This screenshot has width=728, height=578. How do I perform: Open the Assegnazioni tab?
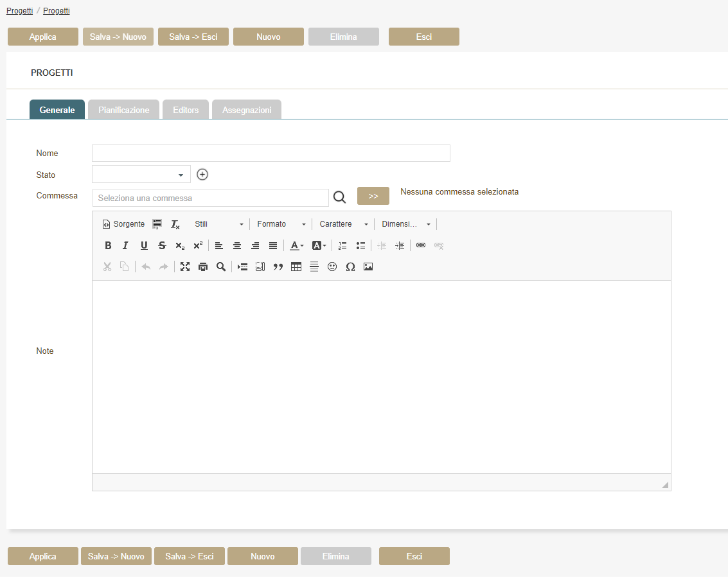[247, 110]
